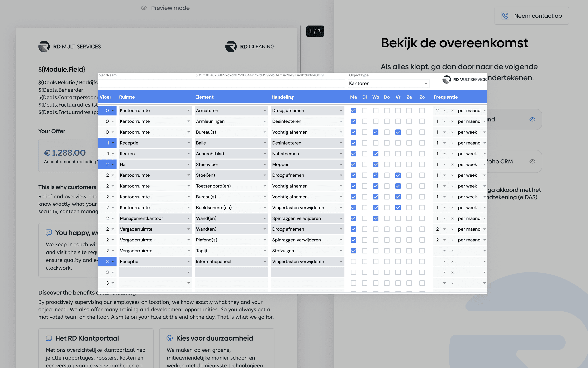
Task: Open Ruimte dropdown for Keuken row
Action: [188, 154]
